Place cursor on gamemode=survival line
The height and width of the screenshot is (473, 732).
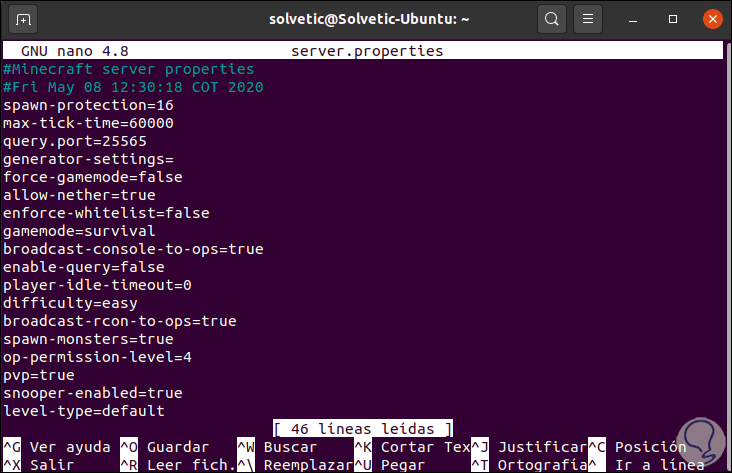pyautogui.click(x=79, y=231)
